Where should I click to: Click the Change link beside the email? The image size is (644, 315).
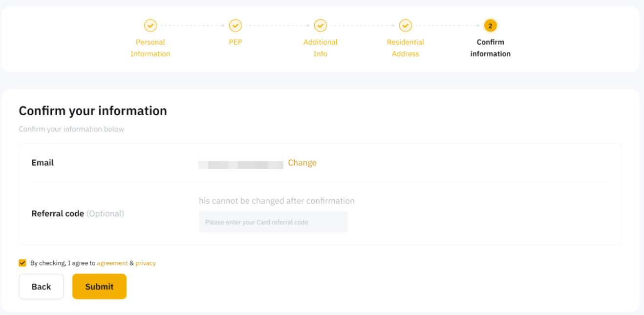coord(302,163)
